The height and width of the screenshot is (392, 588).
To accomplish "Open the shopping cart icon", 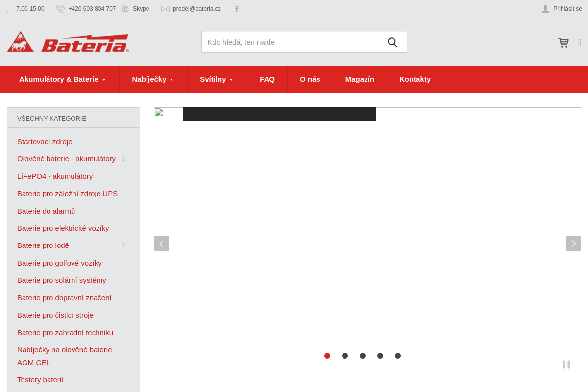I will (x=563, y=43).
